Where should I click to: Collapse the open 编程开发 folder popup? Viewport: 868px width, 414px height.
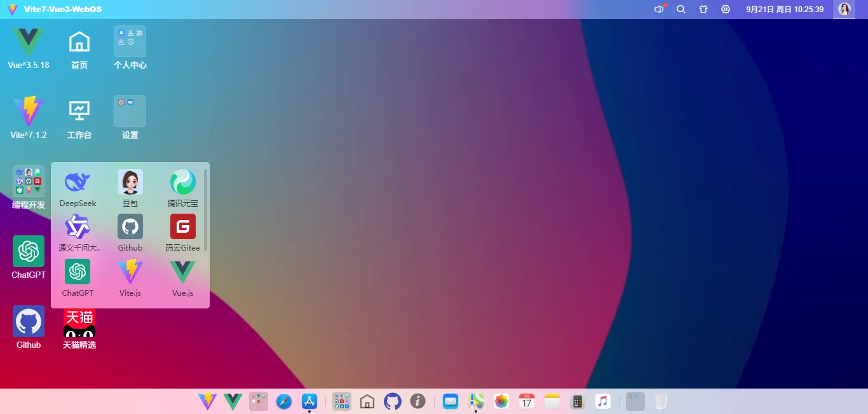28,181
